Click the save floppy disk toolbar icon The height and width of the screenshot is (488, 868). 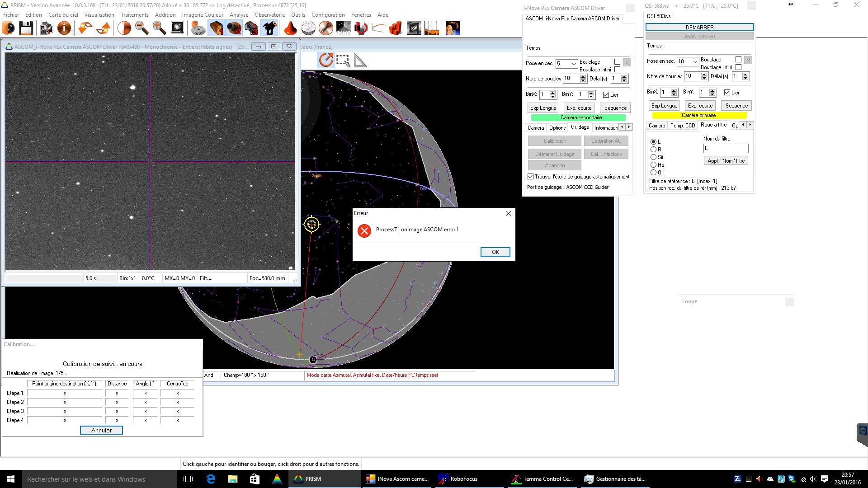click(x=26, y=28)
